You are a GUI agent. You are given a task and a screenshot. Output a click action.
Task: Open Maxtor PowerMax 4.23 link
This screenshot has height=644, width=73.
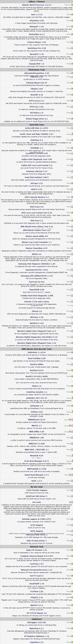tap(36, 248)
